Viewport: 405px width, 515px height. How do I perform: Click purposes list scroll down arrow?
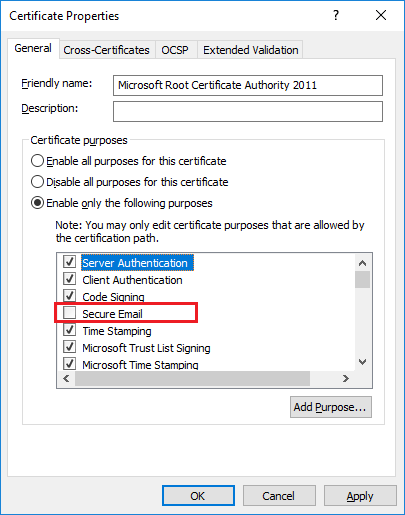click(x=362, y=362)
